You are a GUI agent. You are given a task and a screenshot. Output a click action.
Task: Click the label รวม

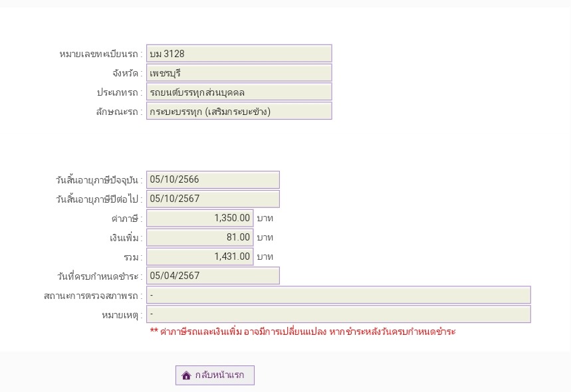pyautogui.click(x=133, y=257)
